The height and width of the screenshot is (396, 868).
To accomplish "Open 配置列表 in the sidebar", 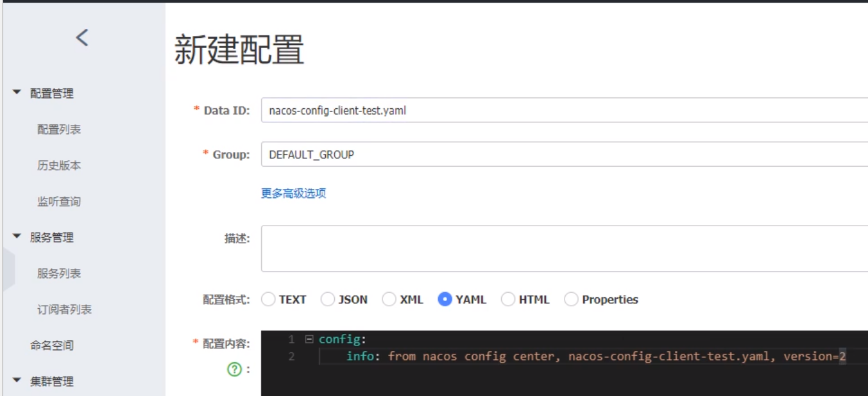I will [x=59, y=129].
